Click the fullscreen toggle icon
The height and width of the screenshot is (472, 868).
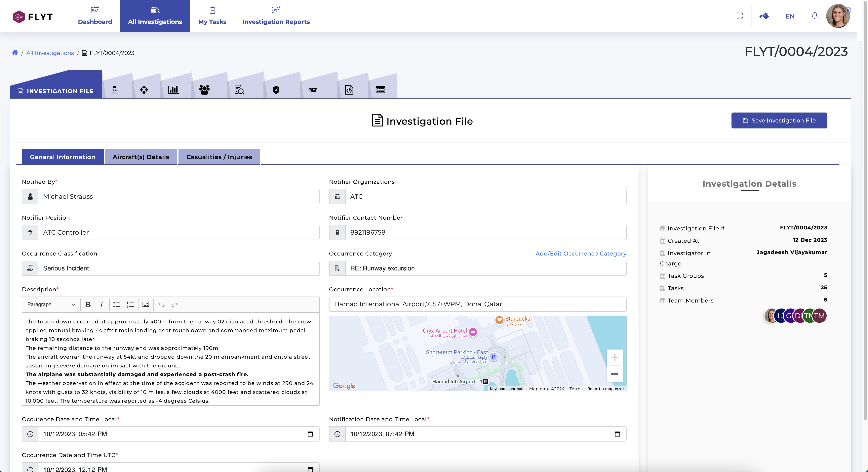(740, 16)
